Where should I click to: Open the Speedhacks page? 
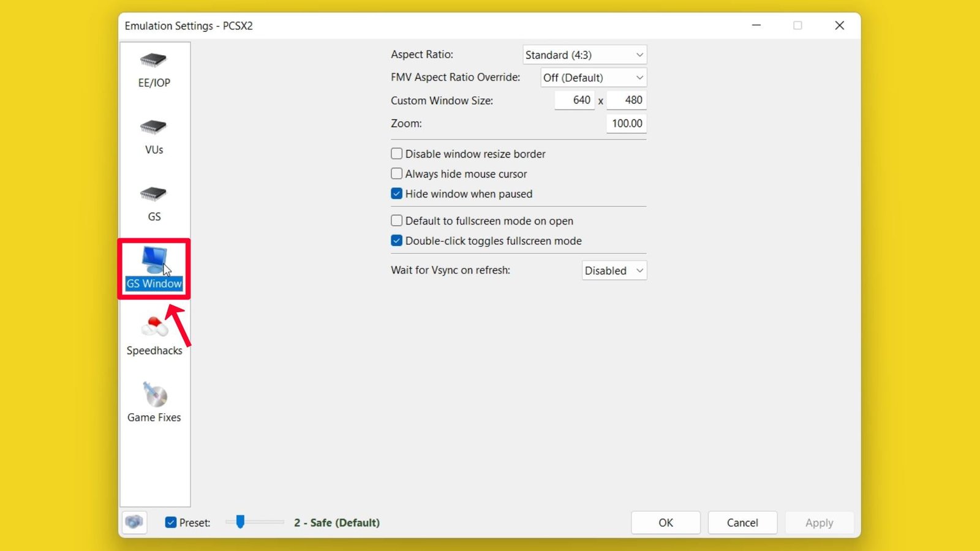(154, 336)
